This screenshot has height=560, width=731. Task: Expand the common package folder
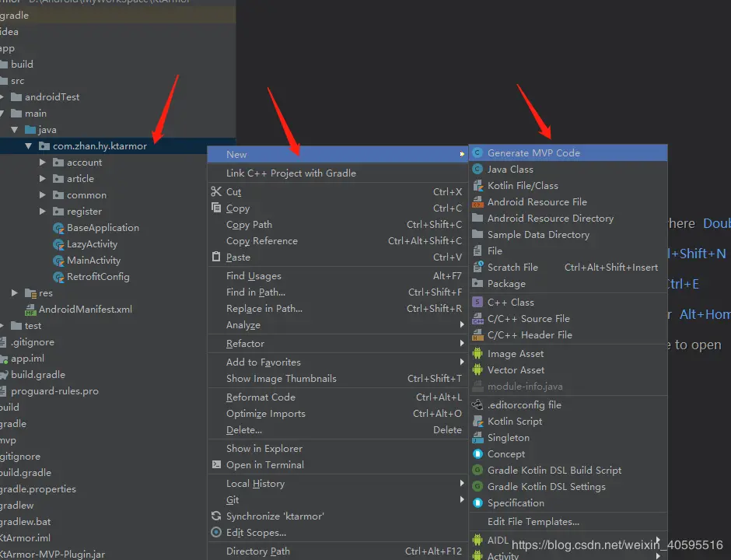[43, 195]
